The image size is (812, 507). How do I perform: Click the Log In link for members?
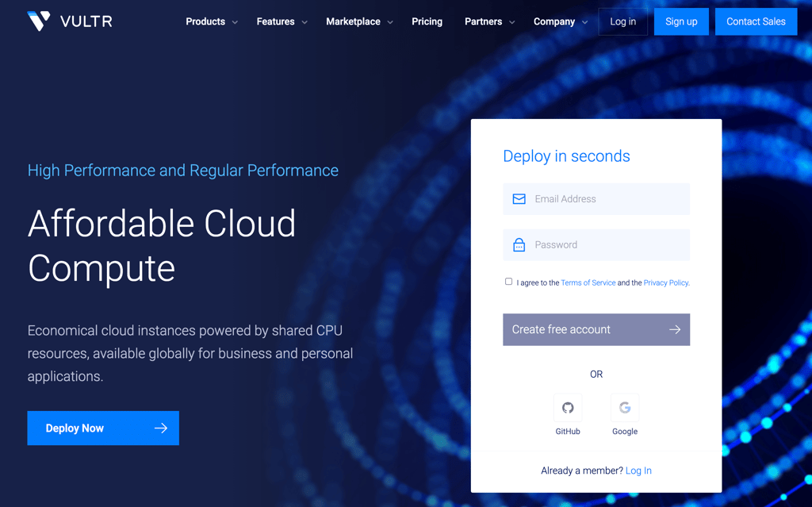[638, 471]
